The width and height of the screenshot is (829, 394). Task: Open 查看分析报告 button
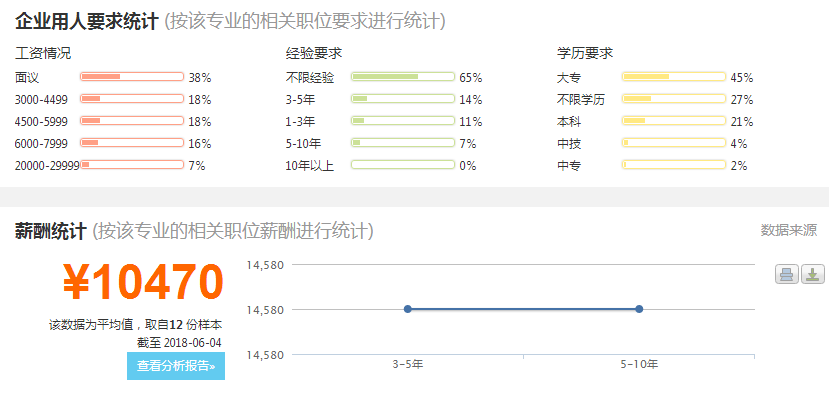pyautogui.click(x=176, y=366)
